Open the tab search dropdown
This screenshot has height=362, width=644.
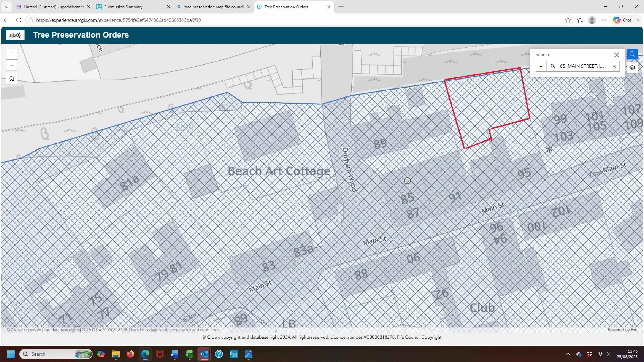[x=7, y=7]
